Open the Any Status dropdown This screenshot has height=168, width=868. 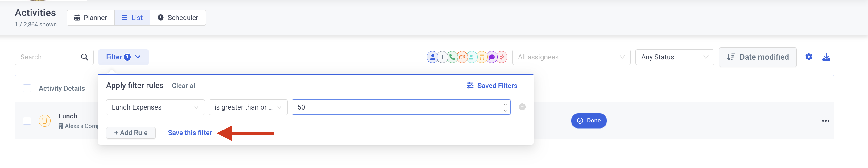675,57
